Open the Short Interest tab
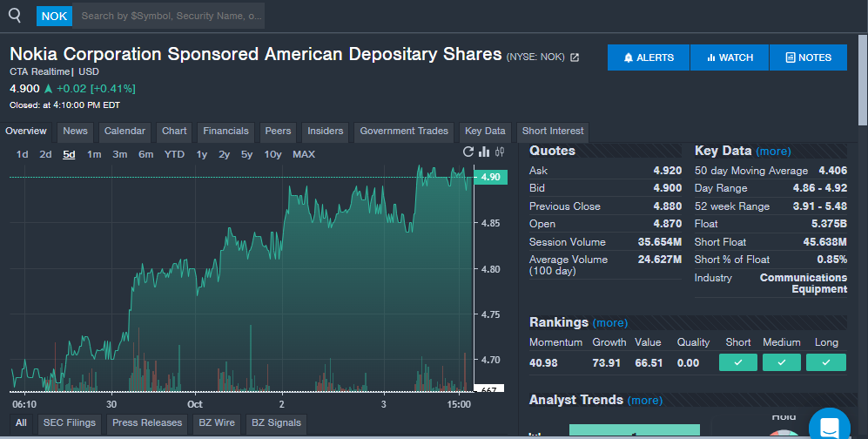The width and height of the screenshot is (868, 439). (553, 132)
